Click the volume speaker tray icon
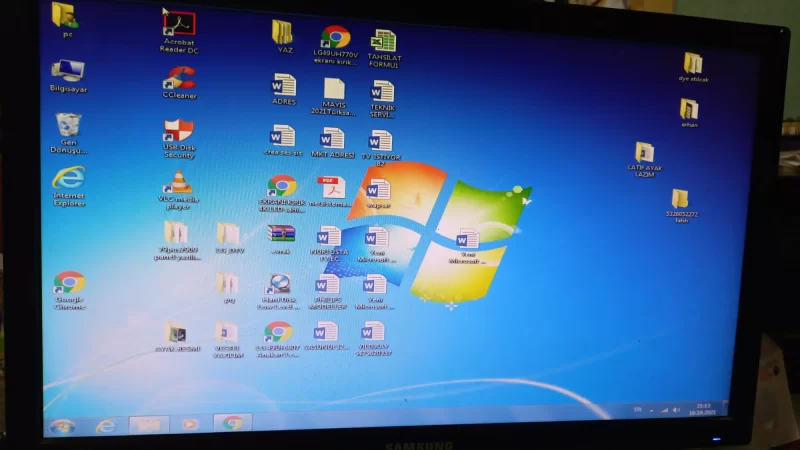The image size is (800, 450). (677, 410)
